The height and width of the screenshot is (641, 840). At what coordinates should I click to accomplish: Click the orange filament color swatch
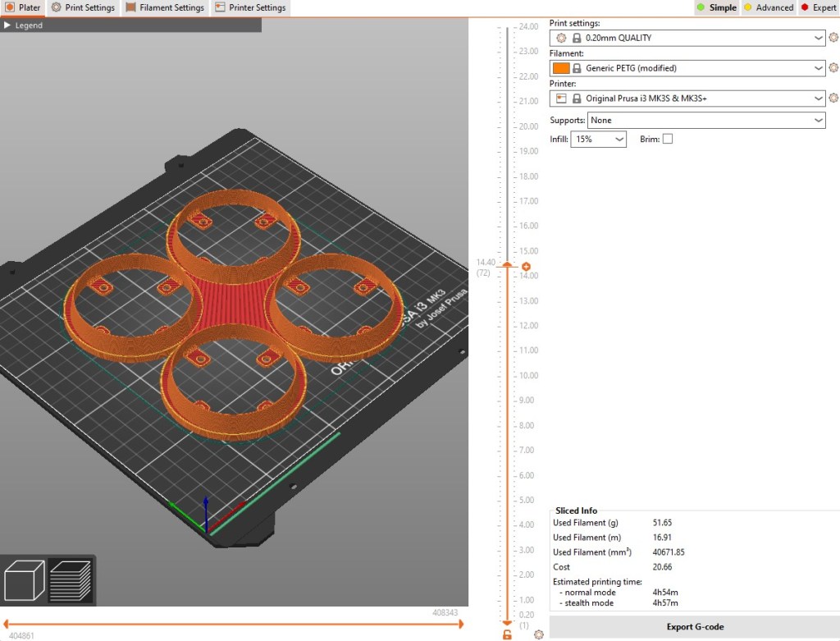[561, 68]
